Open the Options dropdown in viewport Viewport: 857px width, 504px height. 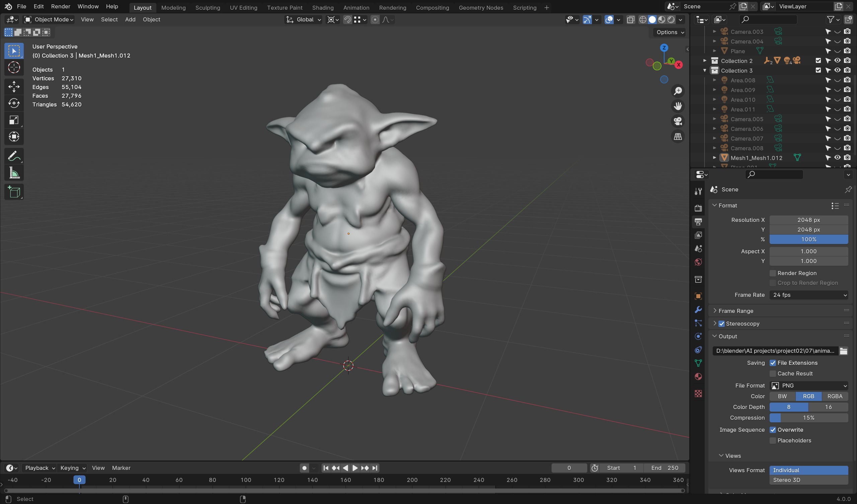point(669,32)
